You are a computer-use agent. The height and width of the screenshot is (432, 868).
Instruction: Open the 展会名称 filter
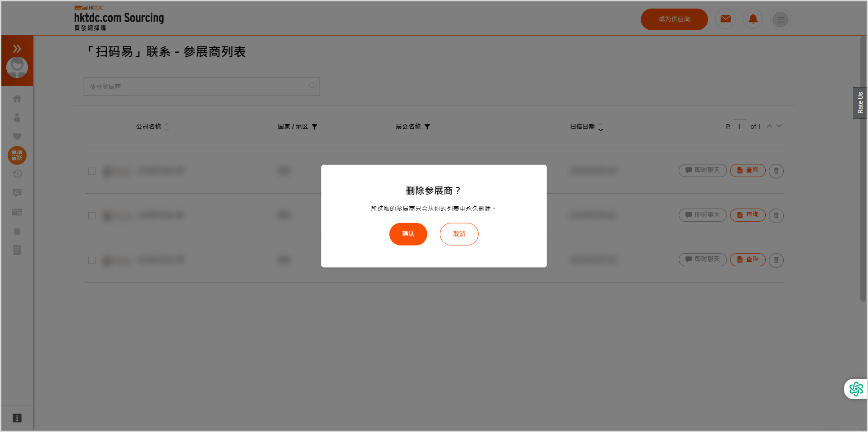427,127
